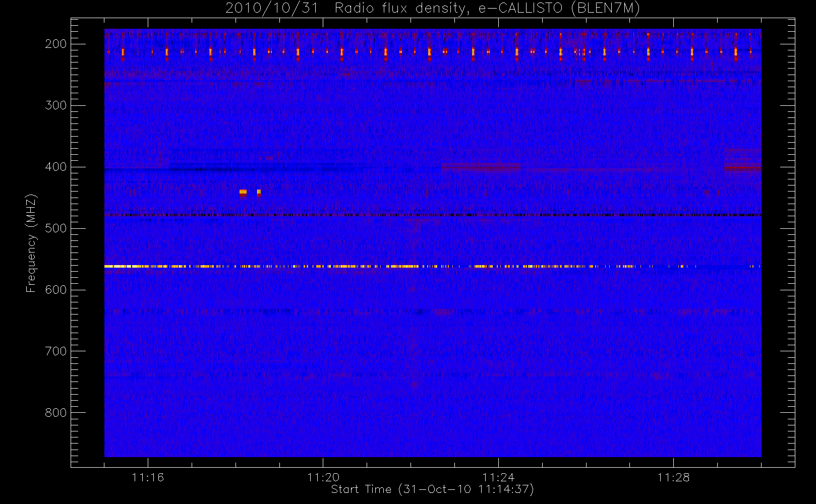Click the 11:20 time tick label
This screenshot has height=504, width=816.
pos(323,477)
